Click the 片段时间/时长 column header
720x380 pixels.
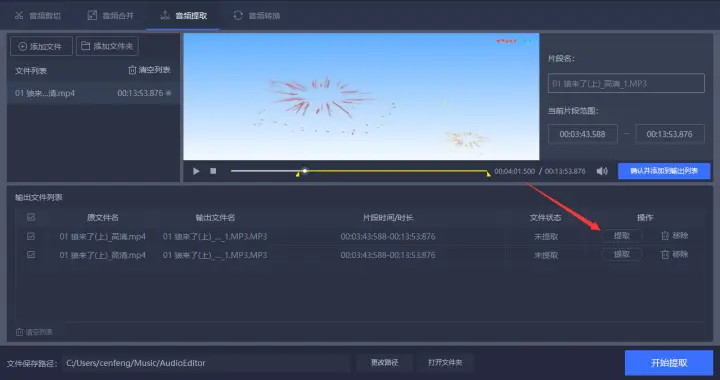tap(388, 218)
